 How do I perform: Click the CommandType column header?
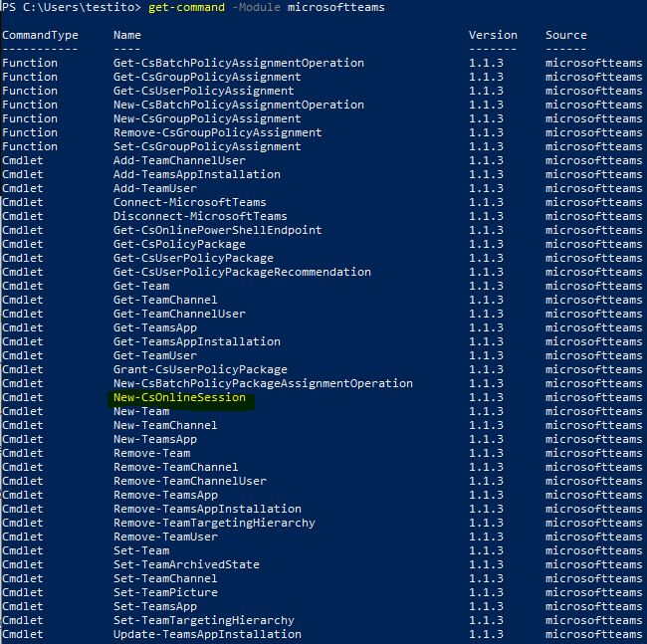click(40, 36)
